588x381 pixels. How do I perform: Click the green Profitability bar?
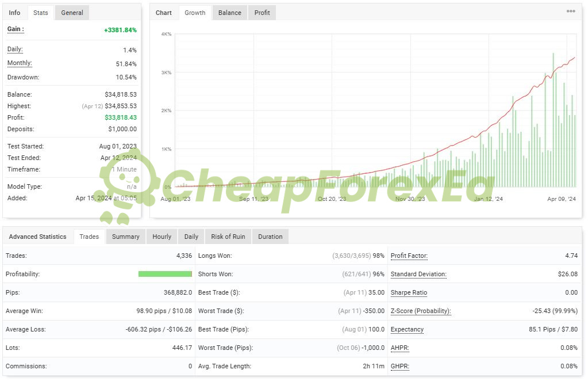tap(165, 274)
